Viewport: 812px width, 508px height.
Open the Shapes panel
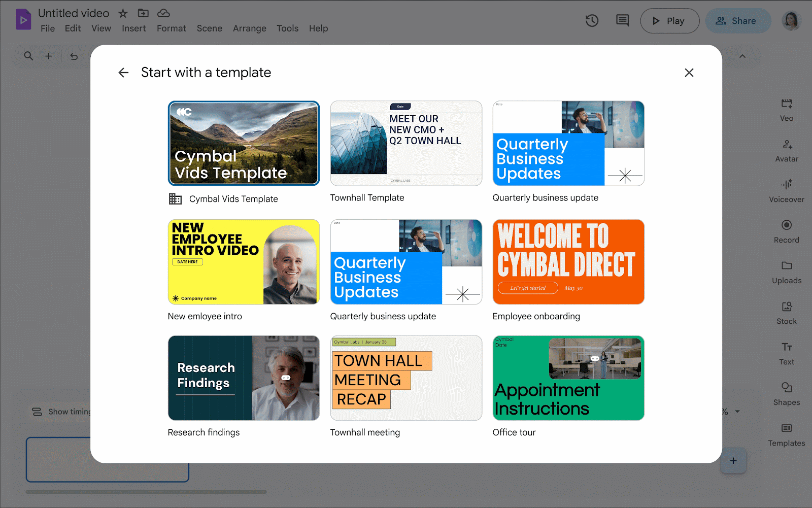(x=786, y=394)
